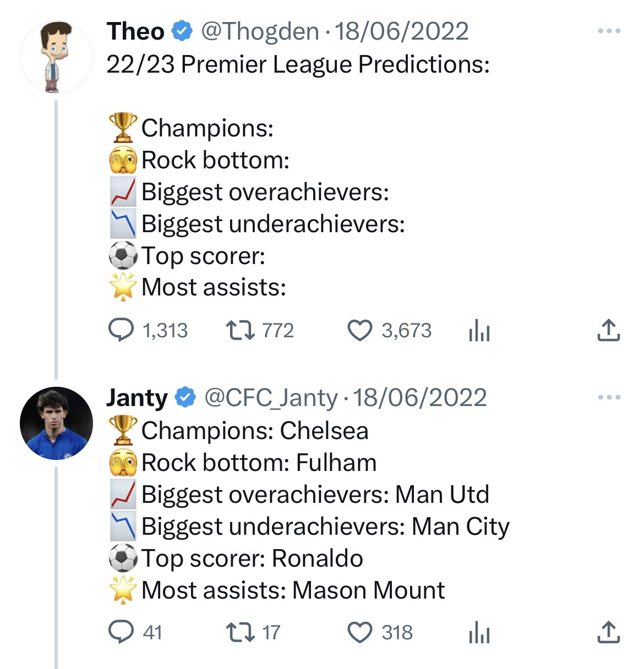Image resolution: width=644 pixels, height=669 pixels.
Task: Retweet Janty's predictions reply
Action: pyautogui.click(x=241, y=632)
